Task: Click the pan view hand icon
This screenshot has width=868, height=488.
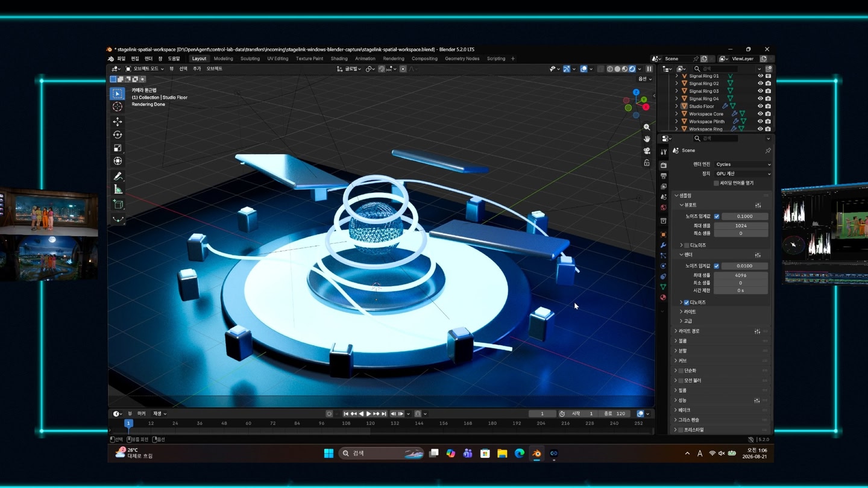Action: (x=647, y=139)
